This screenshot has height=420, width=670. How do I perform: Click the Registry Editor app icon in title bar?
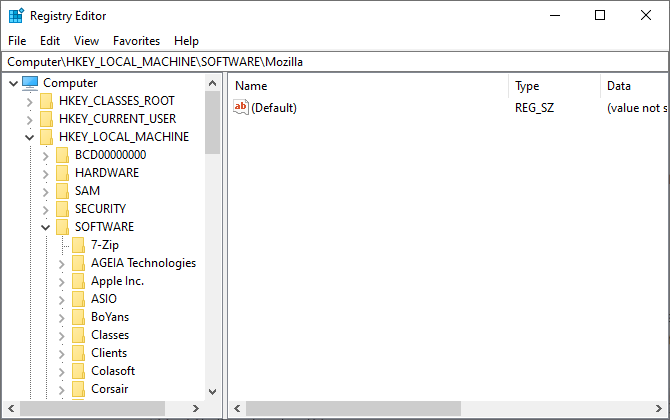tap(16, 16)
